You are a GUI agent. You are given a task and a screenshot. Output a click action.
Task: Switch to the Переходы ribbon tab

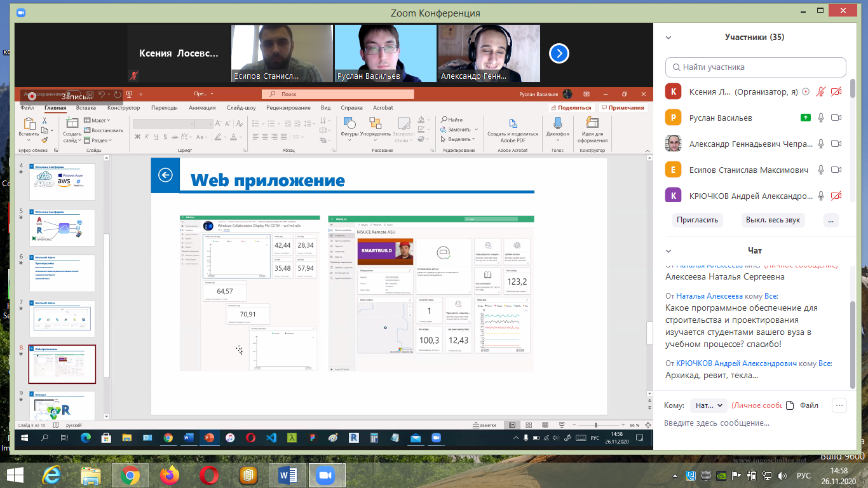click(x=165, y=108)
